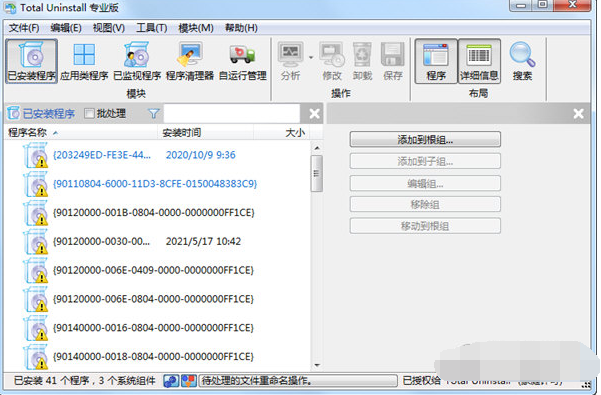The height and width of the screenshot is (395, 601).
Task: Click install time 2020/10/9 9:36
Action: [x=200, y=155]
